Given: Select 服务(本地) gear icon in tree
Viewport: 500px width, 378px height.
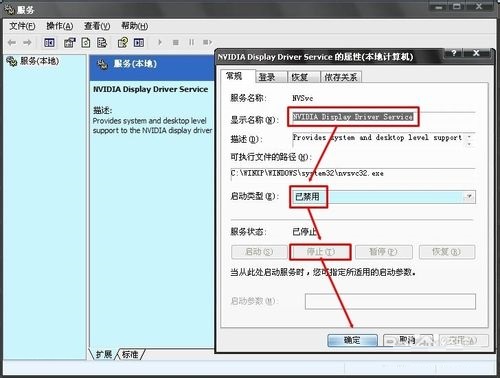Looking at the screenshot, I should (12, 61).
